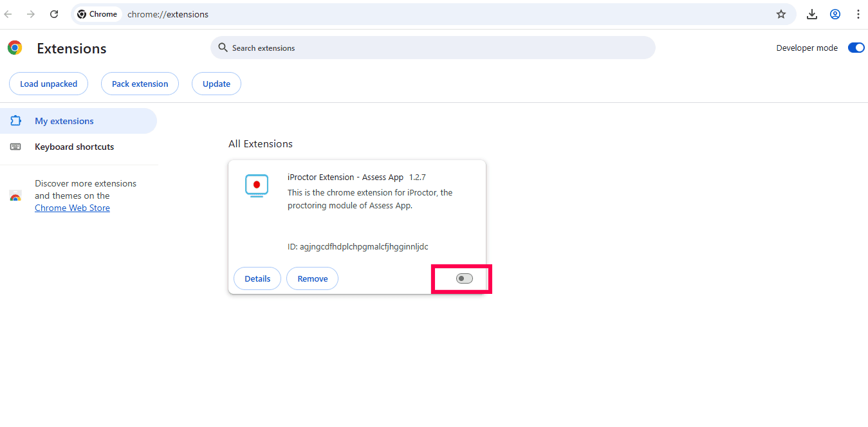Click the Chrome logo beside Extensions title
The height and width of the screenshot is (427, 868).
point(15,48)
